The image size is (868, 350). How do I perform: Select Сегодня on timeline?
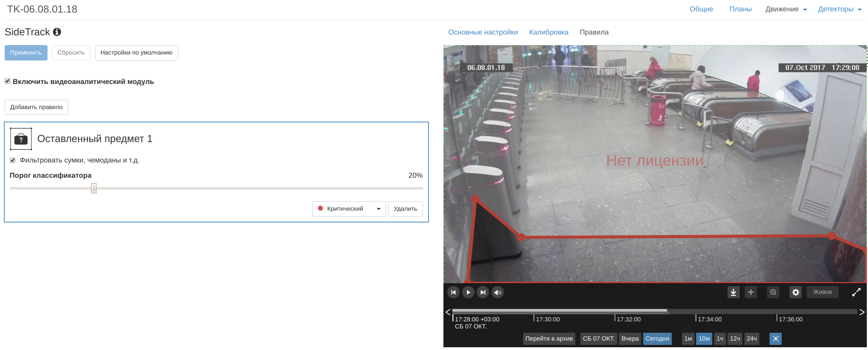657,339
